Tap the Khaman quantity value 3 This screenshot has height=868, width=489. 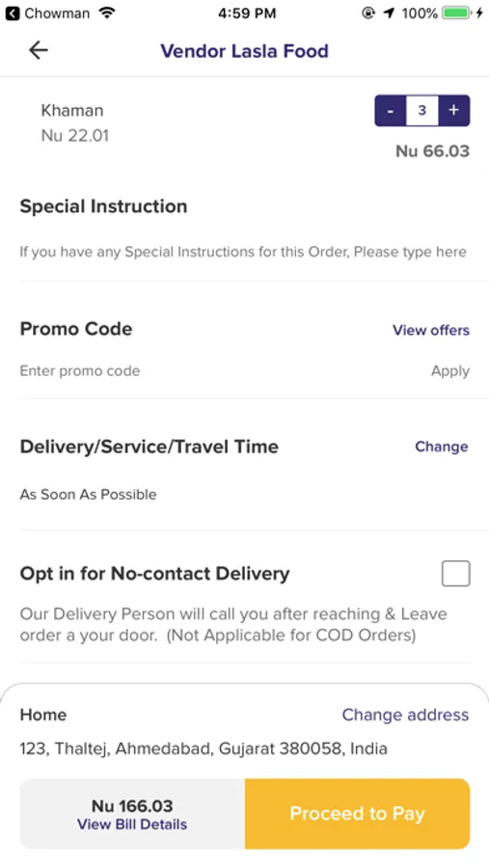[422, 110]
